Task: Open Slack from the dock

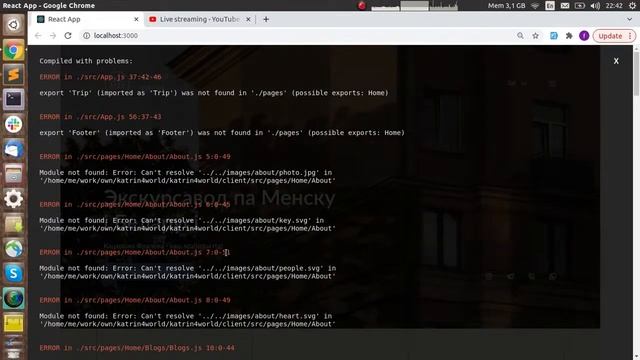Action: coord(13,124)
